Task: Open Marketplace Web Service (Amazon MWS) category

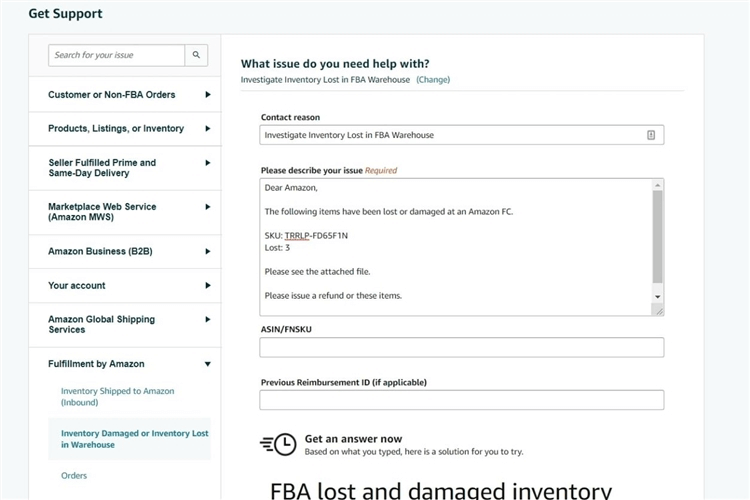Action: point(125,212)
